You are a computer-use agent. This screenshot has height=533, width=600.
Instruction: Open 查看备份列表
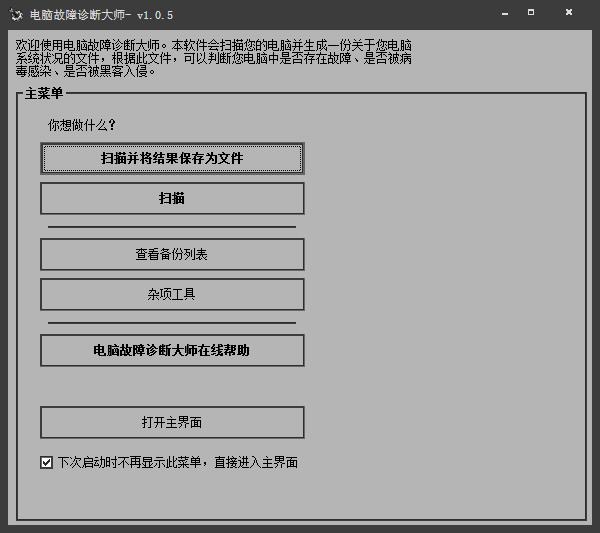pos(172,254)
